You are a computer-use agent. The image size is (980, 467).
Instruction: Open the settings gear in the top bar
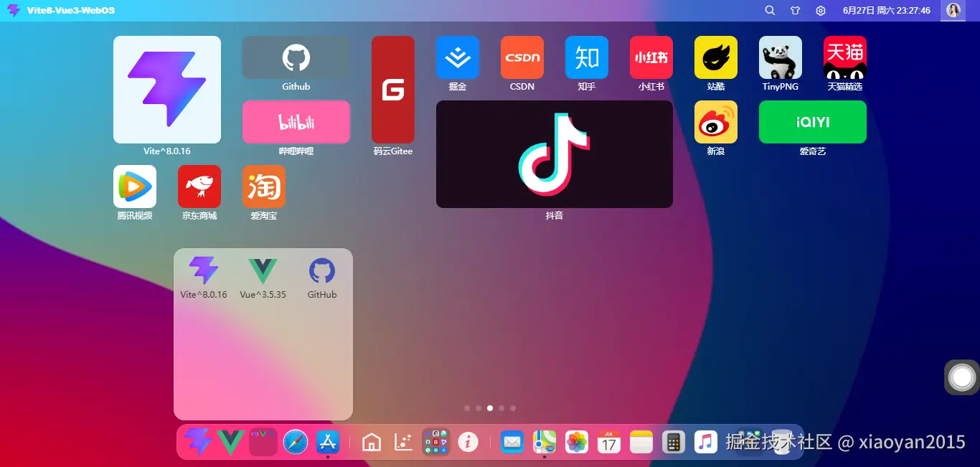821,11
